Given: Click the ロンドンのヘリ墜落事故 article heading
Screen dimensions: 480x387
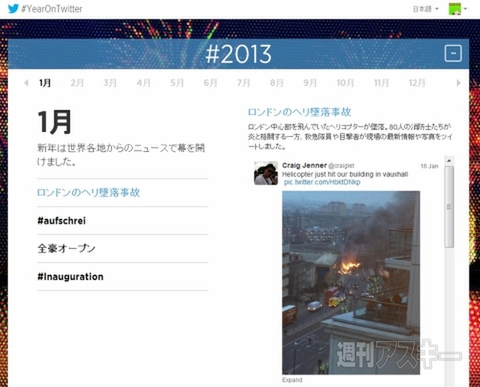Looking at the screenshot, I should pos(299,112).
